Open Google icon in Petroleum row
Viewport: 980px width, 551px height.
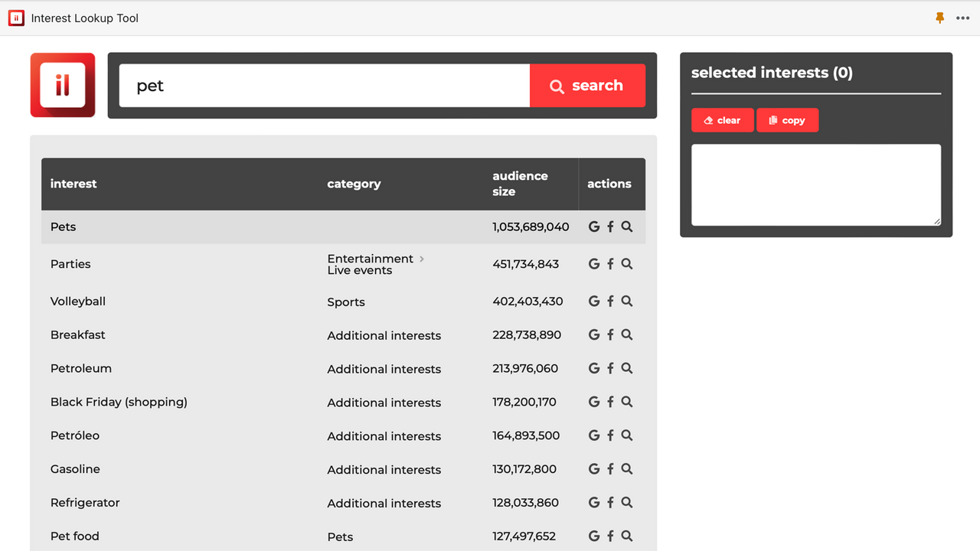pos(593,369)
